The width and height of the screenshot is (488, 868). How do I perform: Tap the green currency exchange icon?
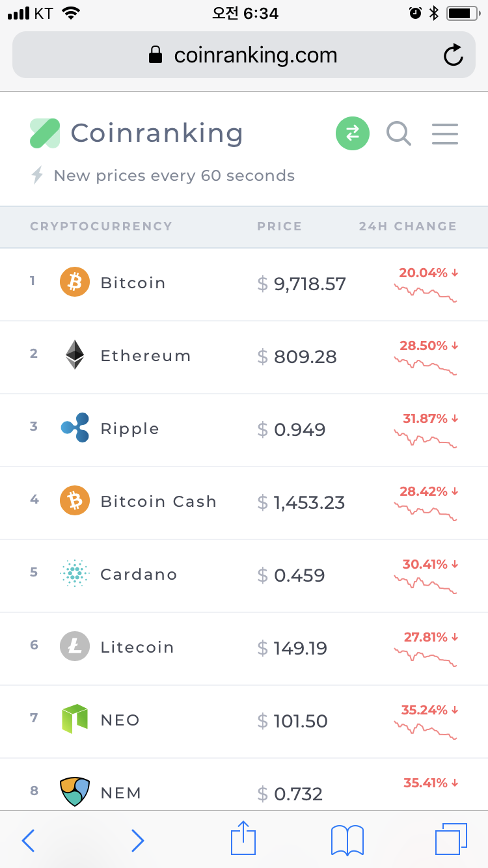tap(353, 133)
